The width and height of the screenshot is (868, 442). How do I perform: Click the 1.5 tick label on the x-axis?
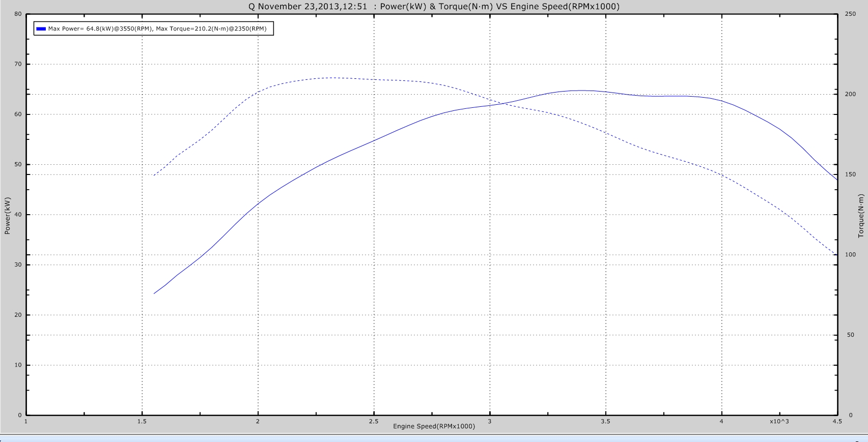(142, 421)
